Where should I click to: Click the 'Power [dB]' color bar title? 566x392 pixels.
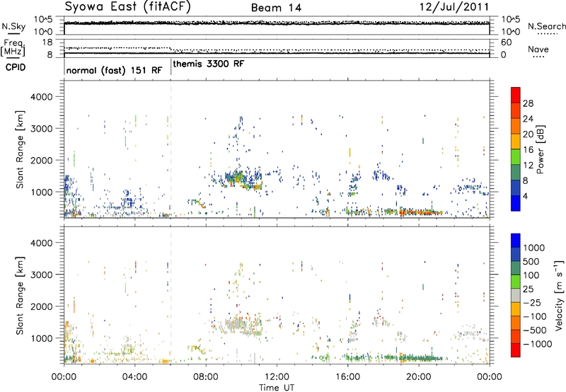pos(541,149)
